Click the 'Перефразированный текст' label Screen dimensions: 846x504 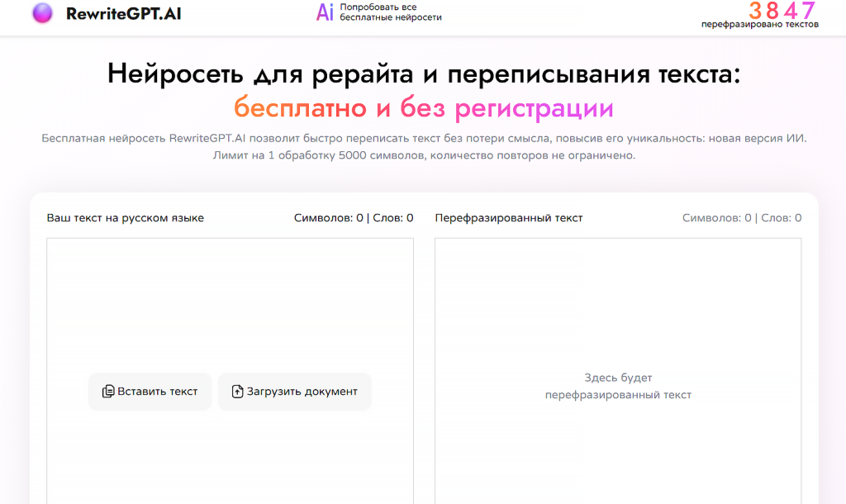[x=508, y=217]
